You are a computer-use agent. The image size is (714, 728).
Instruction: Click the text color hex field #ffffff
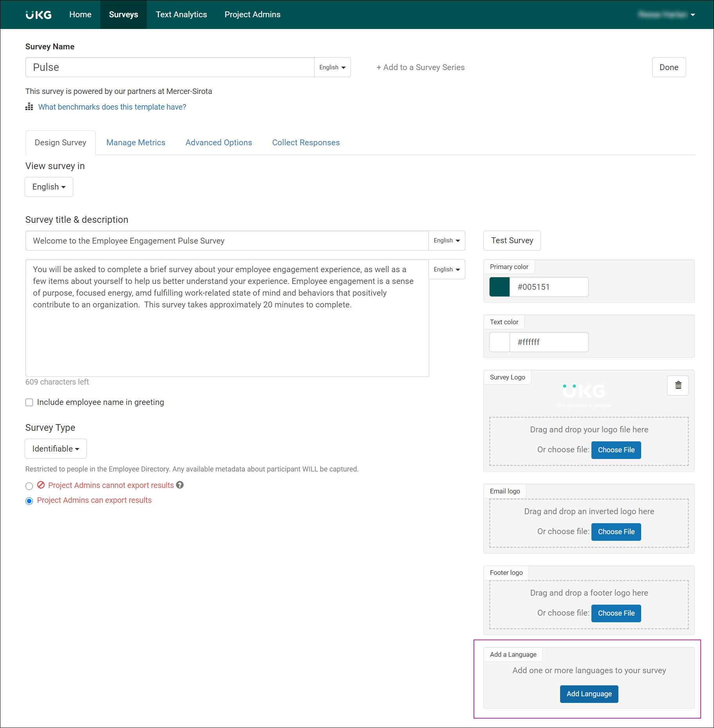(x=549, y=342)
